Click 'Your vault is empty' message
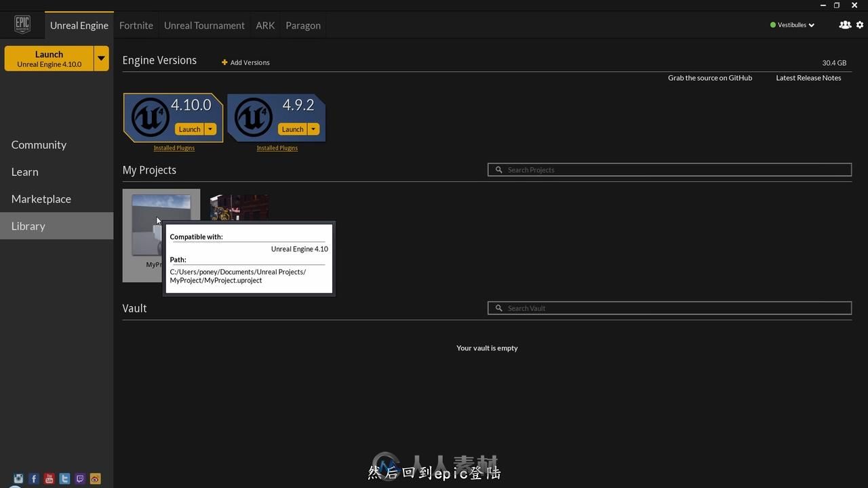This screenshot has height=488, width=868. tap(487, 348)
